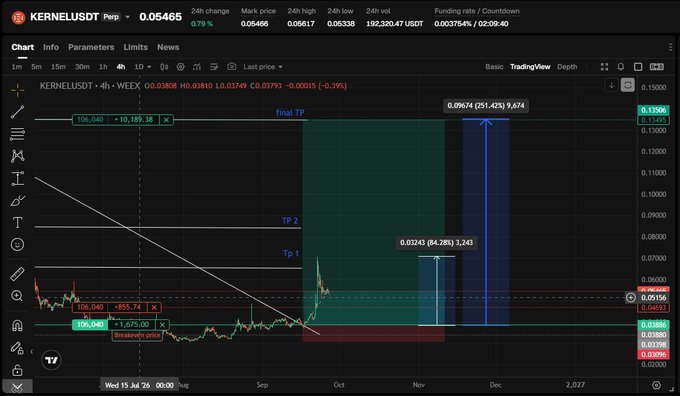Select the 1m timeframe

[16, 67]
